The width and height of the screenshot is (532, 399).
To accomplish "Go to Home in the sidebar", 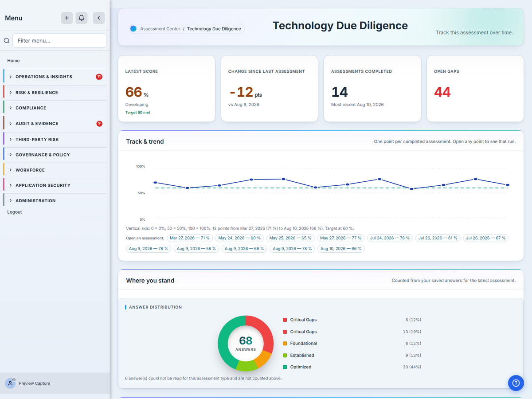I will [x=13, y=61].
